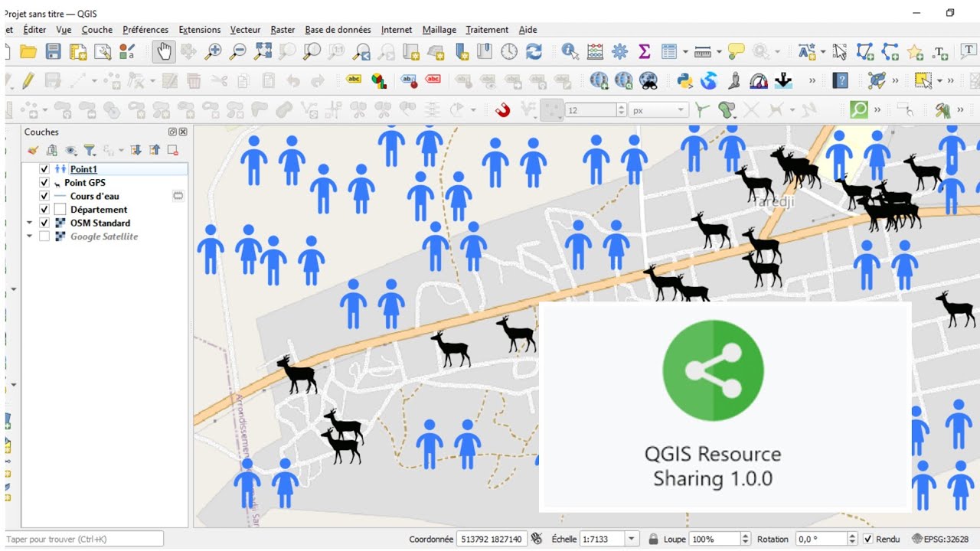Enable snapping magnet icon
Image resolution: width=980 pixels, height=551 pixels.
(502, 110)
